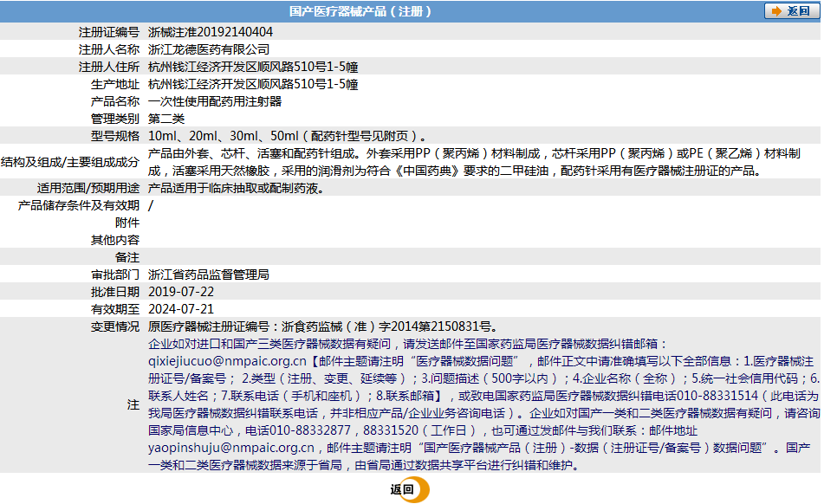Click the 管理类别 label
The image size is (824, 504).
pyautogui.click(x=115, y=119)
